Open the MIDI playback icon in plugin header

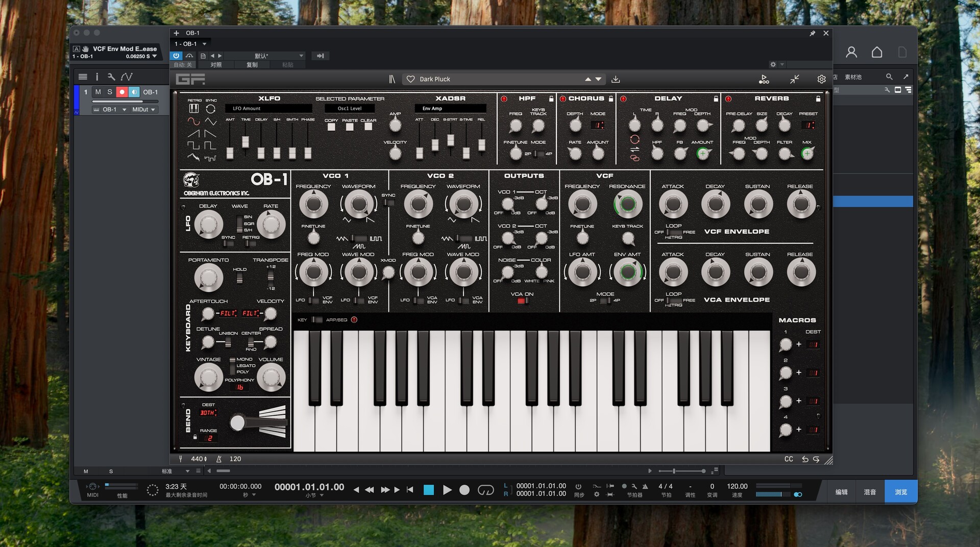click(764, 79)
